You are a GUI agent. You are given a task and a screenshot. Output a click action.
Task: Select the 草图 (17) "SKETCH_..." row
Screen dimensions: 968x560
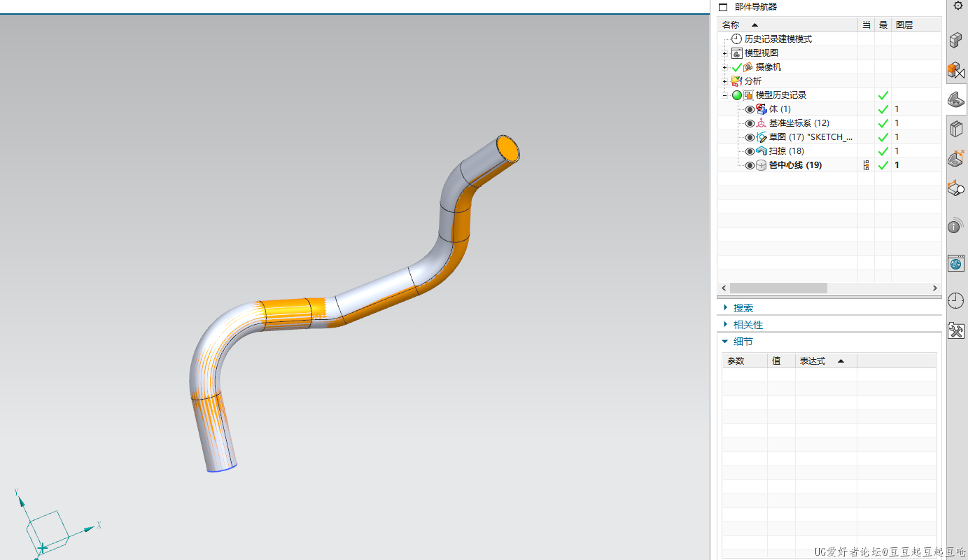pos(829,137)
